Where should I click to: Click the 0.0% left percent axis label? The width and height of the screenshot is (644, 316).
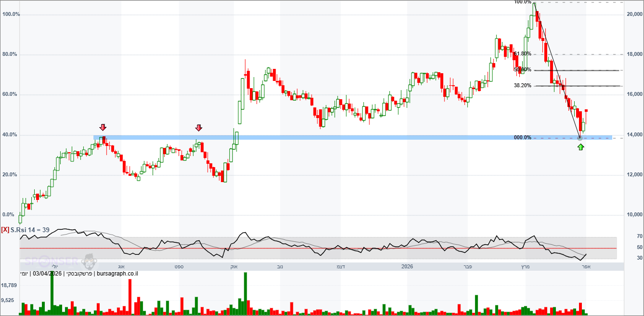8,215
